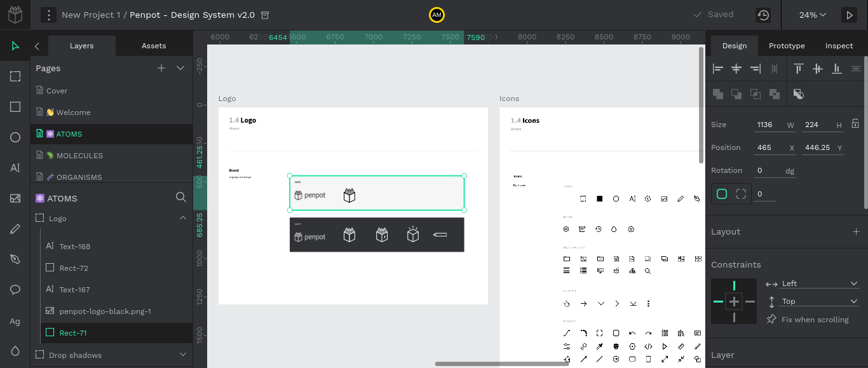Align right edges icon
Image resolution: width=868 pixels, height=368 pixels.
point(756,69)
